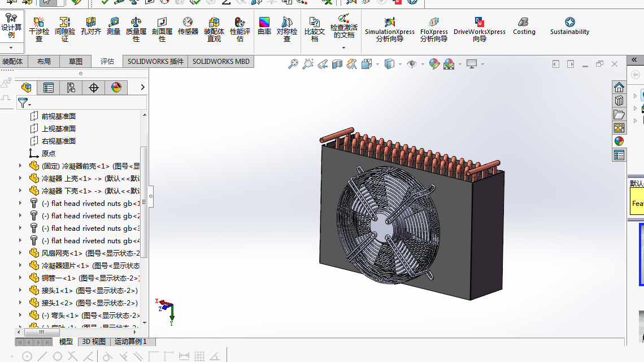Click Zoom to Area magnifier icon

click(308, 64)
